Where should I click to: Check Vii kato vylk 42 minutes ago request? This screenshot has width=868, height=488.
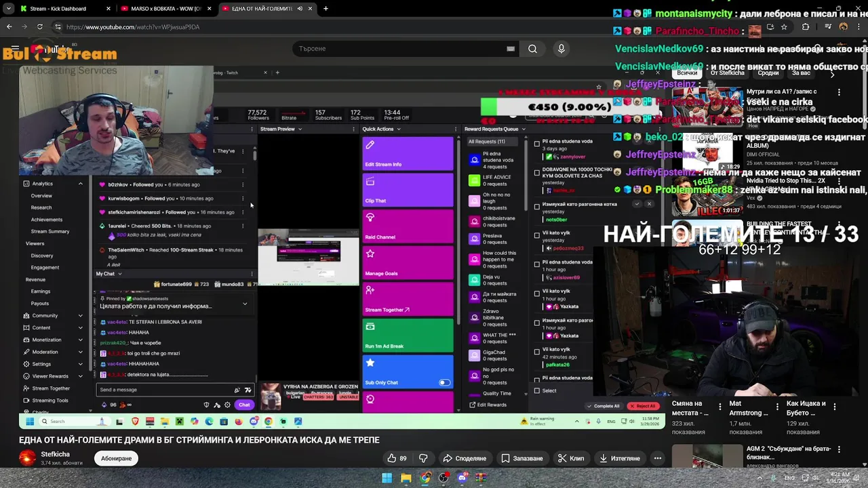coord(537,352)
